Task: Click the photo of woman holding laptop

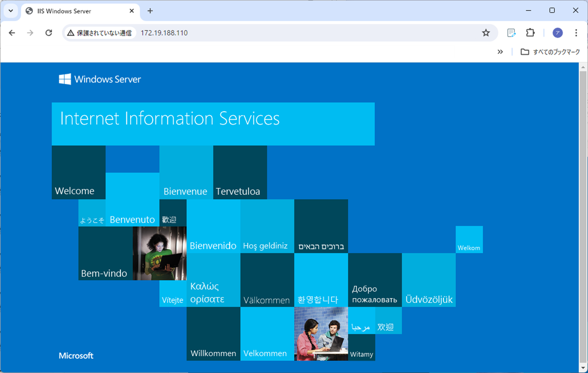Action: pos(160,253)
